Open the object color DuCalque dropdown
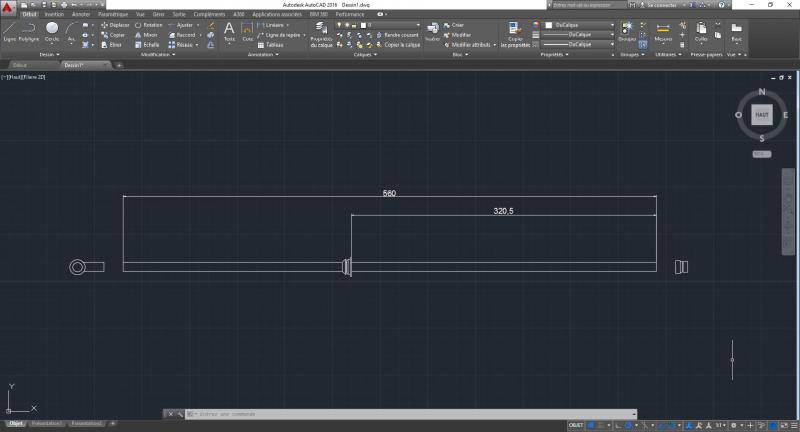The width and height of the screenshot is (800, 432). pyautogui.click(x=579, y=25)
